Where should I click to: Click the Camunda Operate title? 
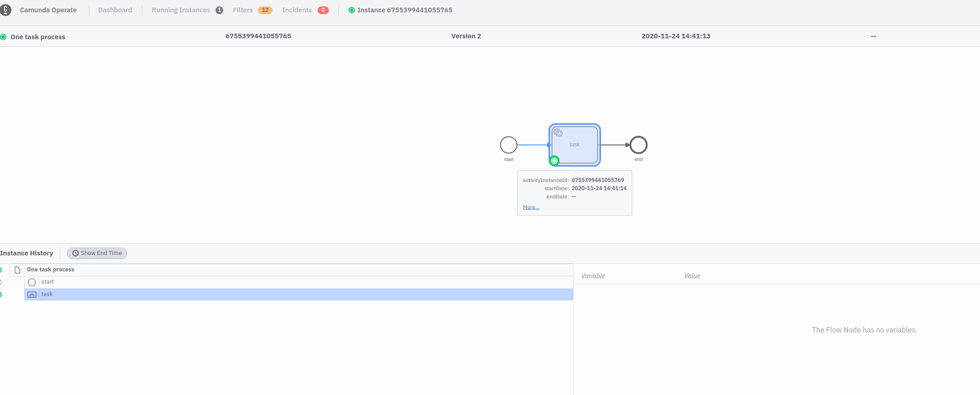pos(48,10)
